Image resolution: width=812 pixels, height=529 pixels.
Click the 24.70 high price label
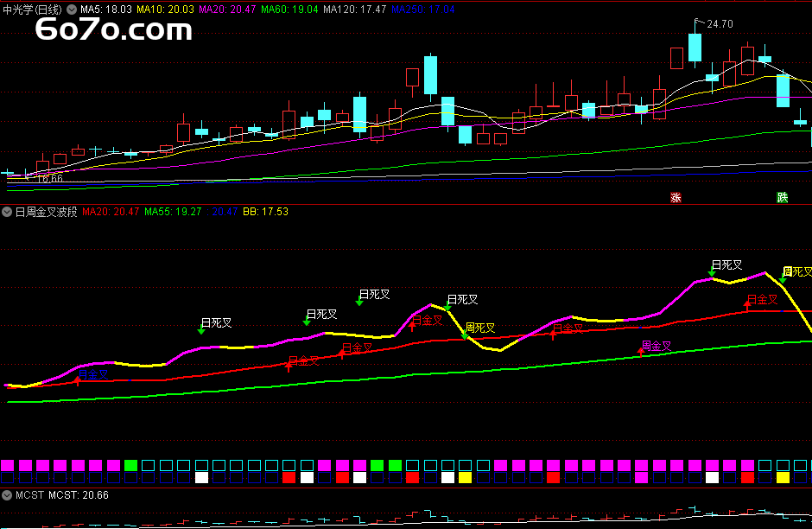click(720, 24)
